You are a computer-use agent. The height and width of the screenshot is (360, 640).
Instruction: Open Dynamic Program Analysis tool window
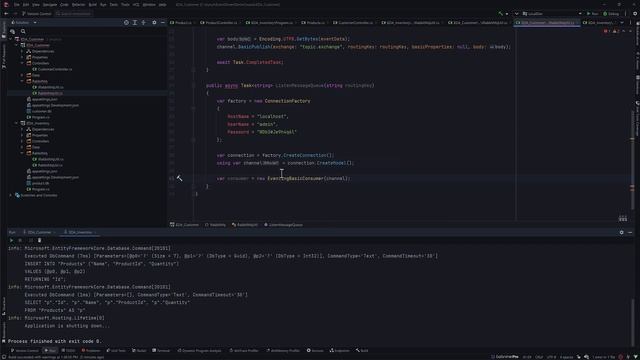(199, 350)
